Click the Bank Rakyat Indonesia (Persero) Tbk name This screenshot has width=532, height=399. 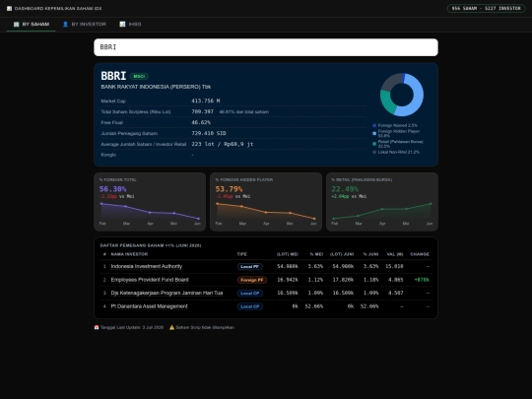(156, 87)
